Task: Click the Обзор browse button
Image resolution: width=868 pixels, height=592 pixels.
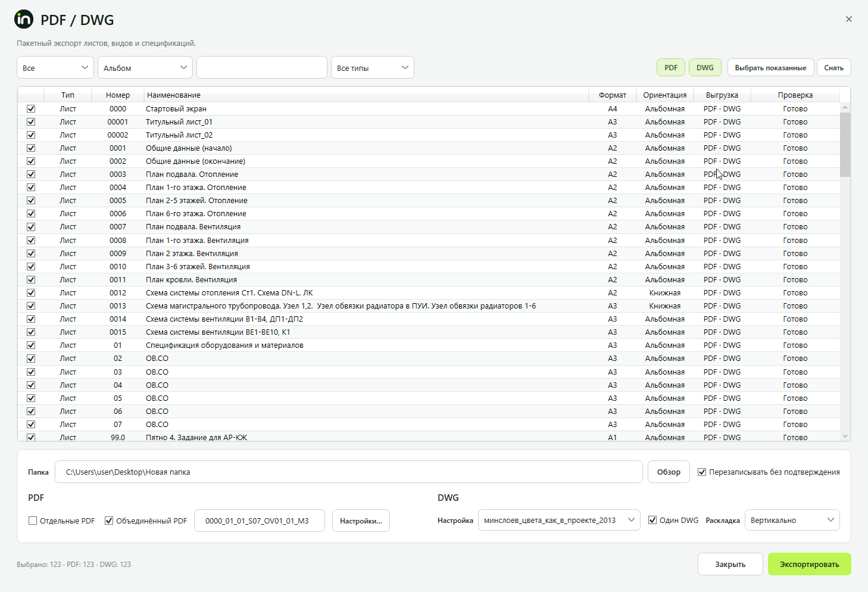Action: (x=669, y=472)
